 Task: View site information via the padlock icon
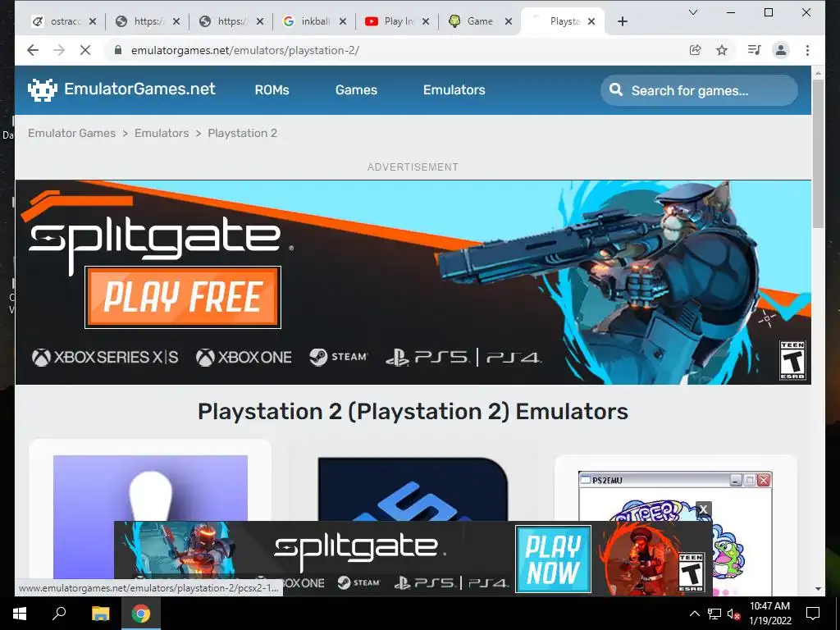click(118, 50)
